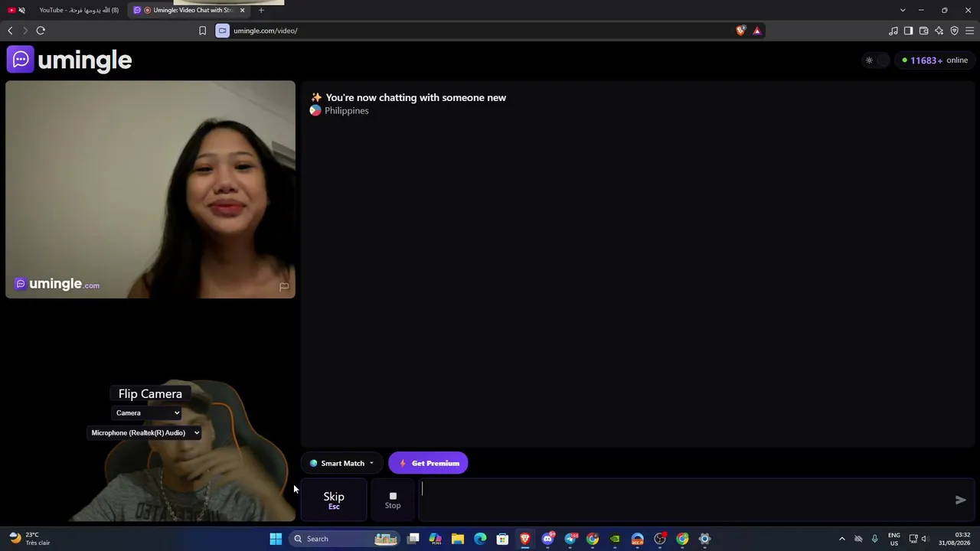Expand the Smart Match dropdown
Image resolution: width=980 pixels, height=551 pixels.
click(341, 463)
